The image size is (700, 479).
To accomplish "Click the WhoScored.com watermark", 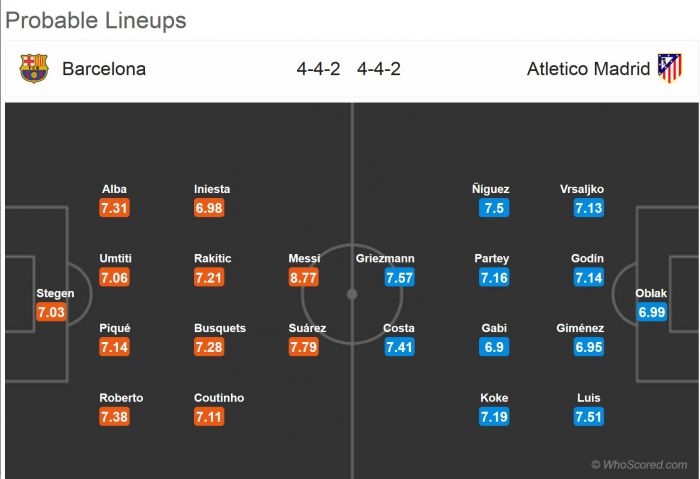I will pyautogui.click(x=641, y=464).
